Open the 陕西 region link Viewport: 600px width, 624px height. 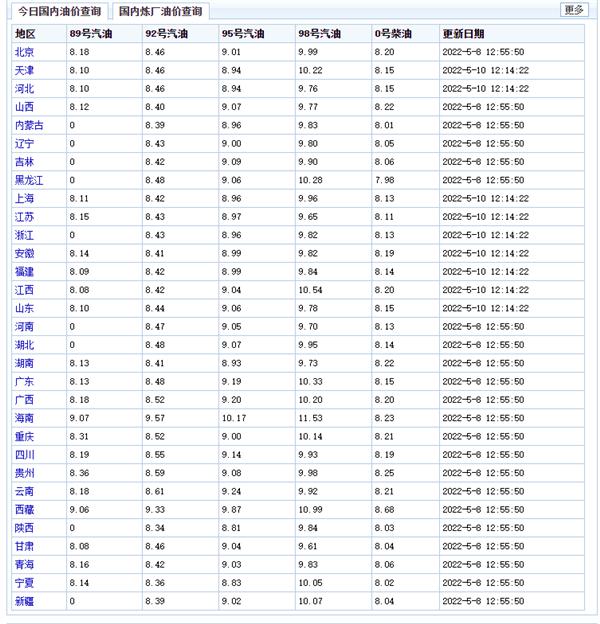coord(24,528)
